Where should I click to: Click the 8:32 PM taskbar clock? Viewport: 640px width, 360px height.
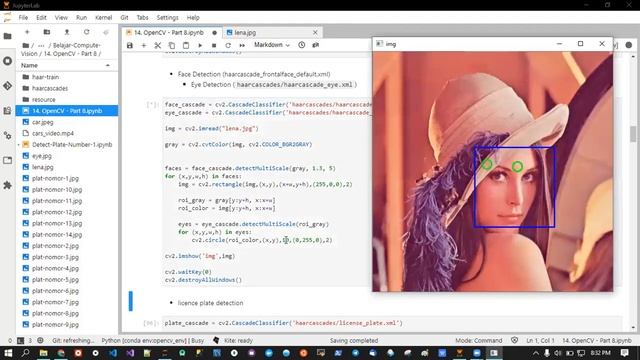tap(600, 353)
